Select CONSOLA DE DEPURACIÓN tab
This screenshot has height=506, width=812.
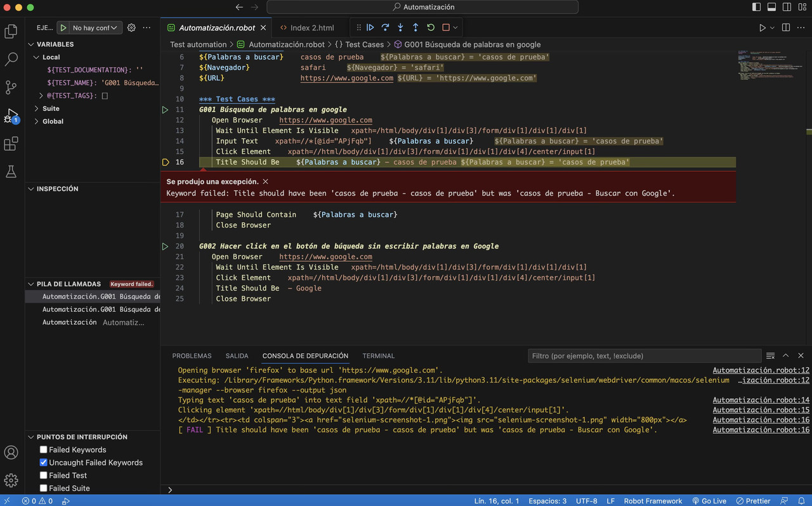click(x=305, y=356)
